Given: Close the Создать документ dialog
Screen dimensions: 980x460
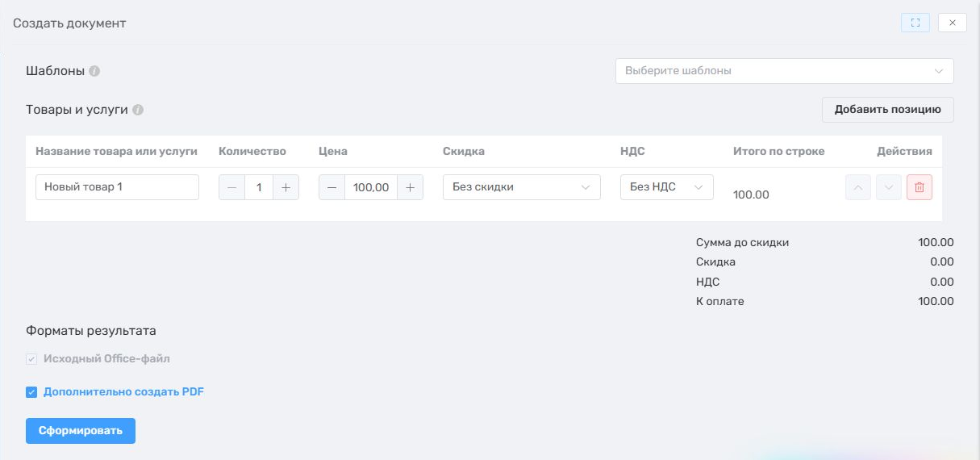Looking at the screenshot, I should (x=953, y=23).
